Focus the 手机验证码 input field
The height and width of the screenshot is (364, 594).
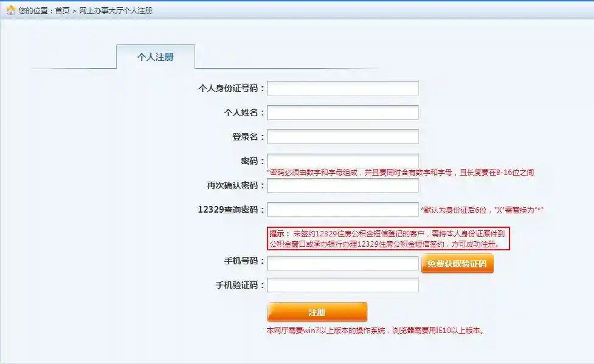click(343, 285)
